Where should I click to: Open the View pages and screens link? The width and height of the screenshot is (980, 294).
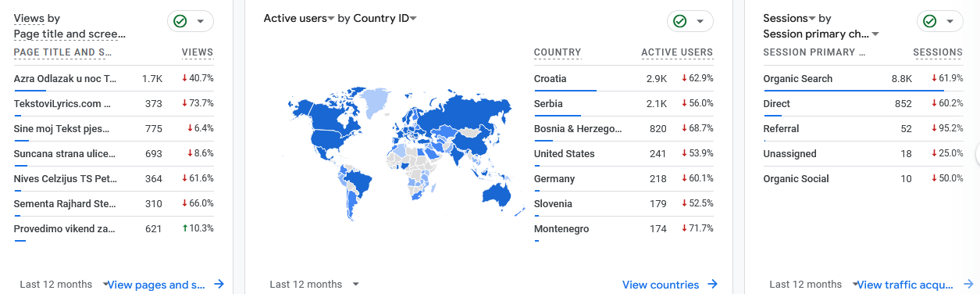tap(157, 285)
